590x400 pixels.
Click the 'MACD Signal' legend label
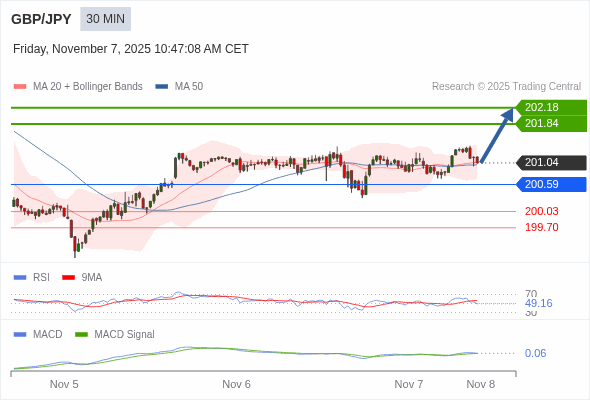coord(125,335)
